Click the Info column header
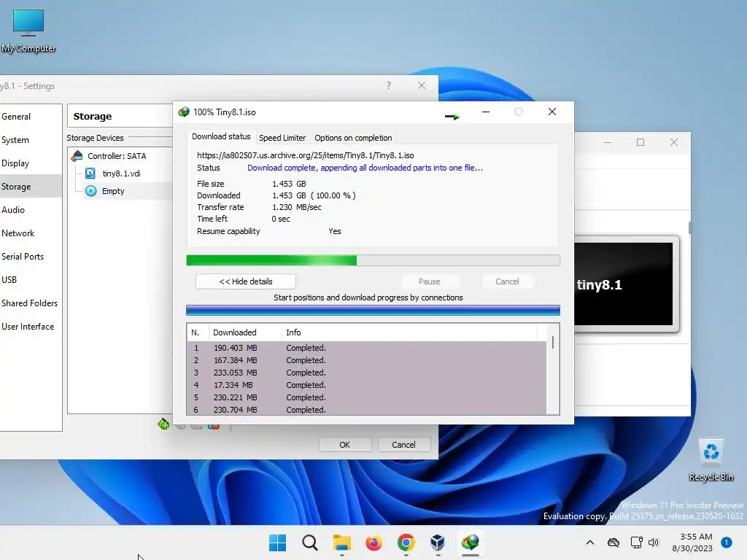747x560 pixels. [x=410, y=332]
